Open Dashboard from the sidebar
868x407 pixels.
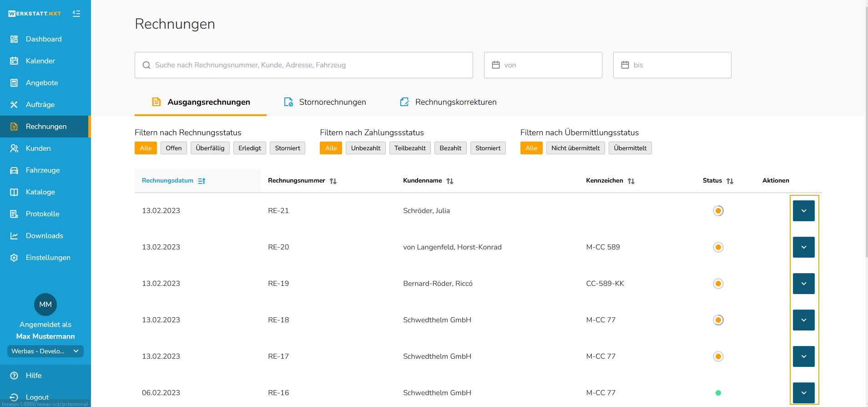45,39
